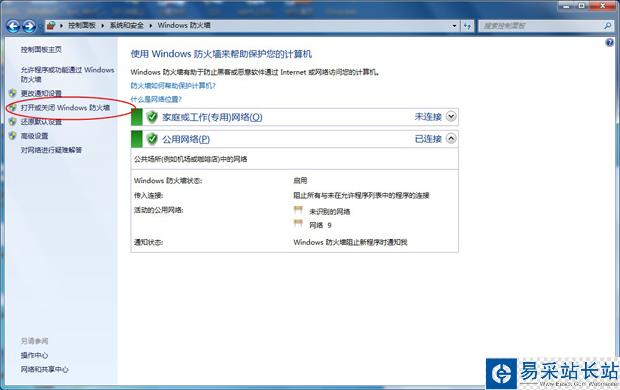Open 打开或关闭 Windows 防火墙 link

tap(65, 108)
